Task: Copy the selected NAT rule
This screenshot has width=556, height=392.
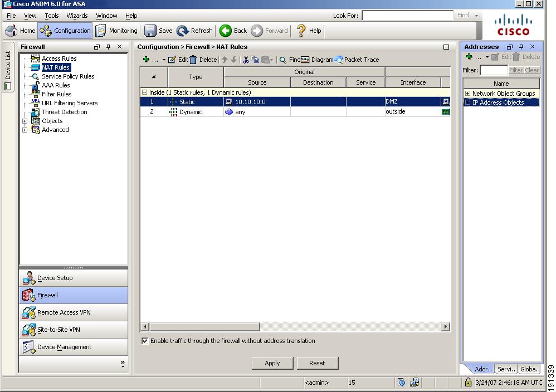Action: pos(255,60)
